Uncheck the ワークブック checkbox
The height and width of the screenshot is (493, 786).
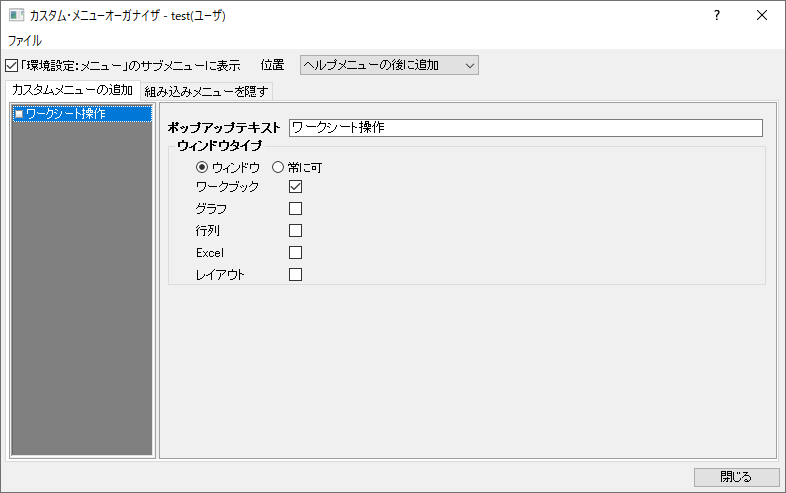[295, 187]
